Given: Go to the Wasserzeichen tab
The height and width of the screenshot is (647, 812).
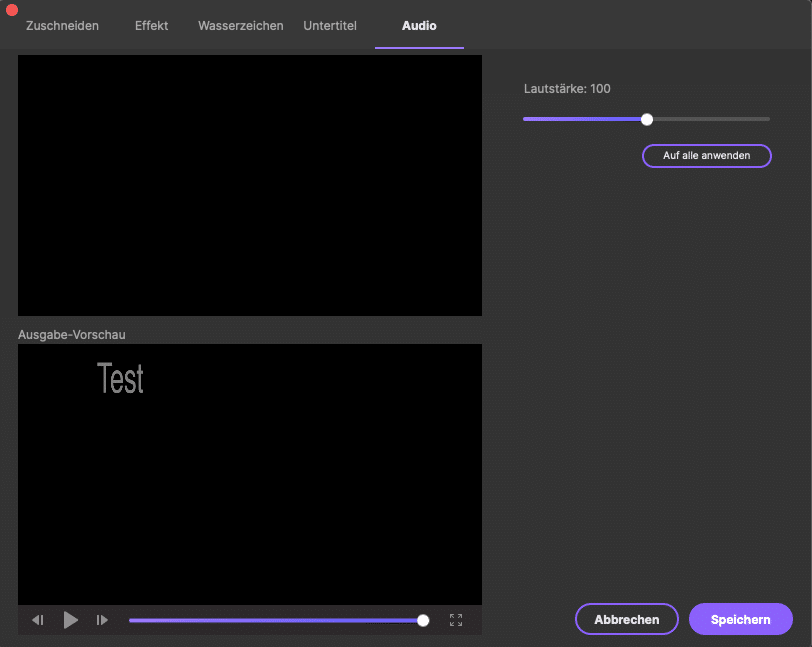Looking at the screenshot, I should click(241, 26).
